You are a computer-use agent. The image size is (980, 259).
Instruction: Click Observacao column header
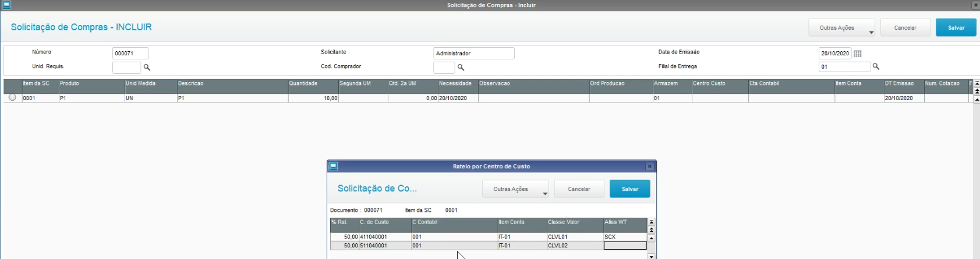[x=533, y=86]
